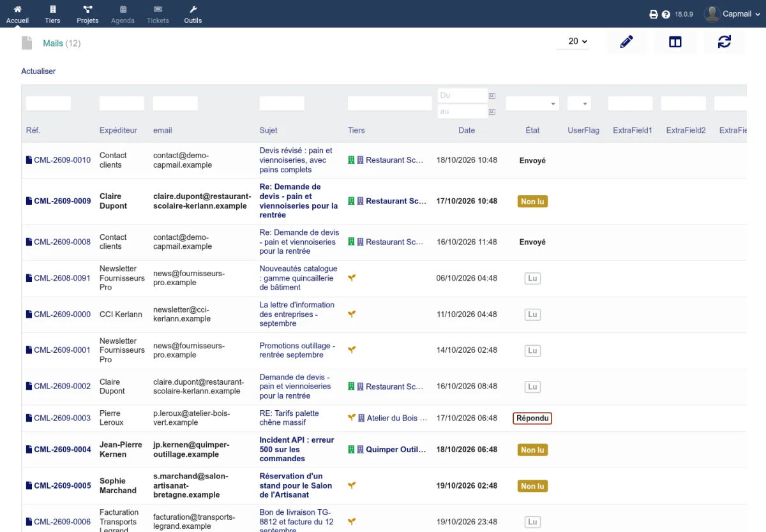Click the printer icon in top bar

point(654,14)
